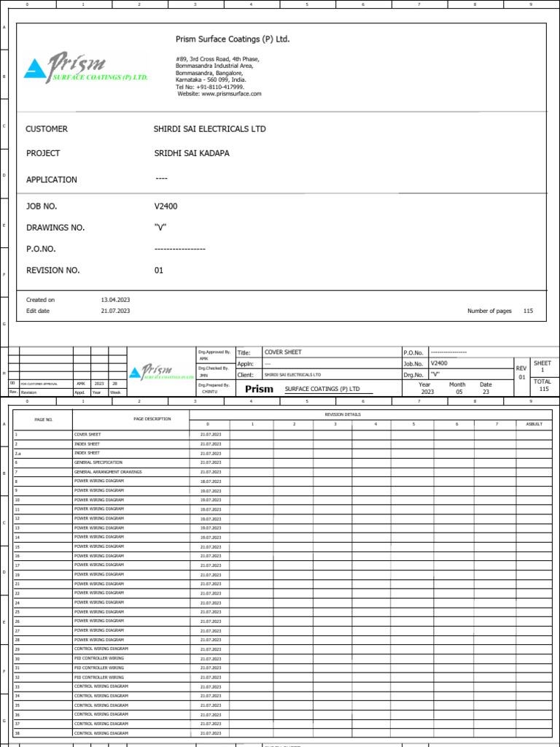This screenshot has height=747, width=560.
Task: Click 'GENERAL SPECIFICATION' row in index
Action: (98, 462)
